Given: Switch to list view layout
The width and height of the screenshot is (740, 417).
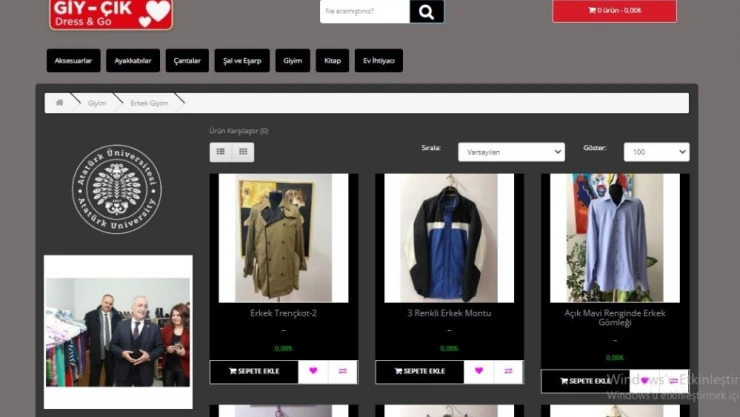Looking at the screenshot, I should pos(220,152).
